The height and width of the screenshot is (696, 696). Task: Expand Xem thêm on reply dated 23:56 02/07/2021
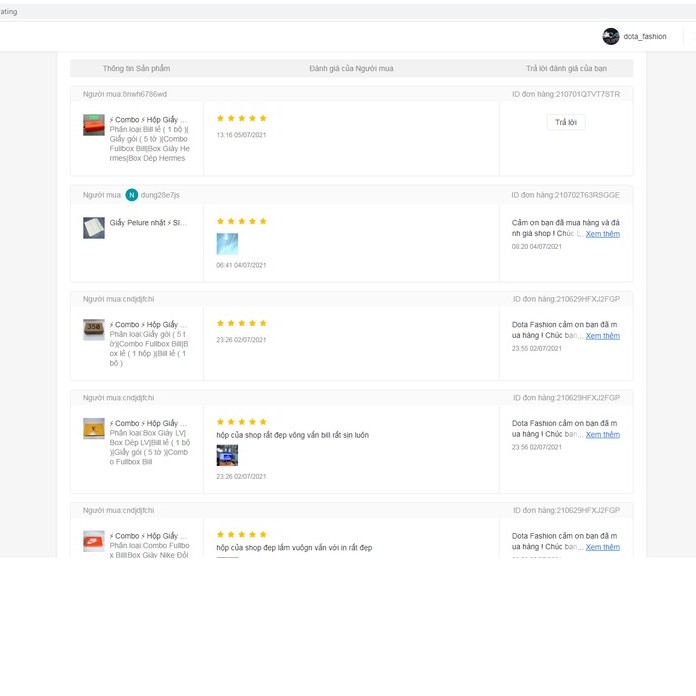tap(602, 435)
